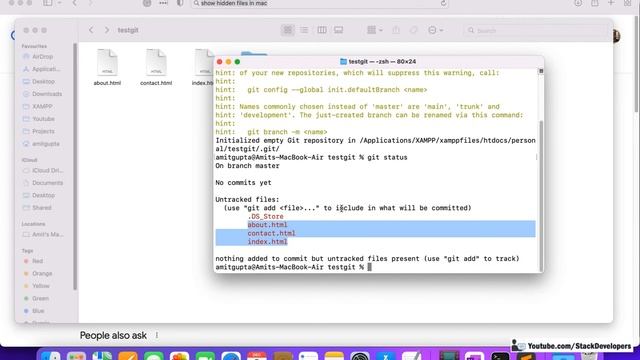Image resolution: width=640 pixels, height=360 pixels.
Task: Open Finder group-by dropdown
Action: (x=374, y=30)
